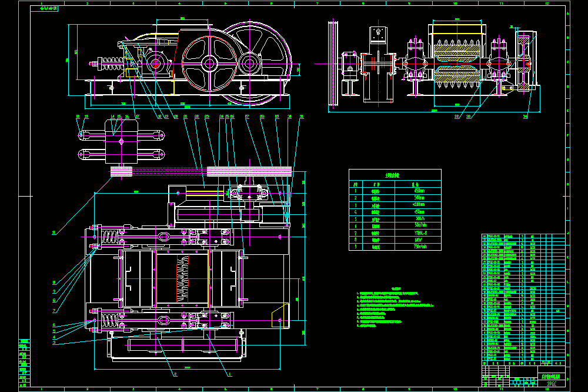Click the 6KW value in parameter table
The height and width of the screenshot is (392, 588).
coord(419,240)
